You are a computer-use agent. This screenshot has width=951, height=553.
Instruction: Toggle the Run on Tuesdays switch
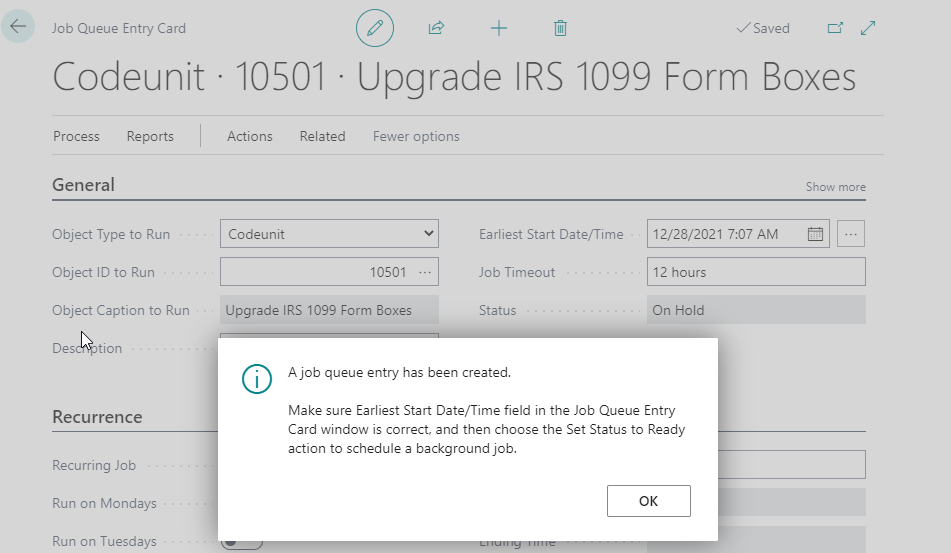241,541
